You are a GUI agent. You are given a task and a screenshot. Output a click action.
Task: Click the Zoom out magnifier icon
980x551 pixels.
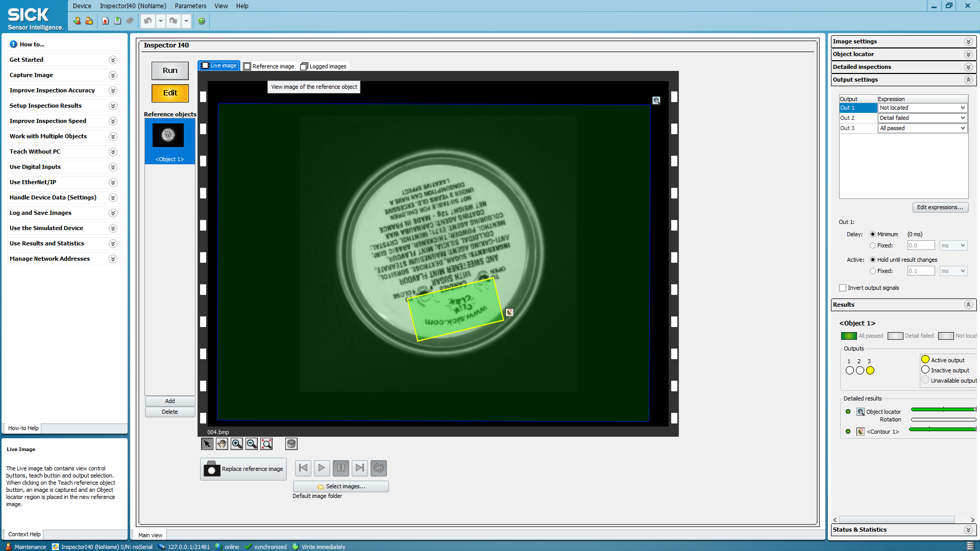252,444
